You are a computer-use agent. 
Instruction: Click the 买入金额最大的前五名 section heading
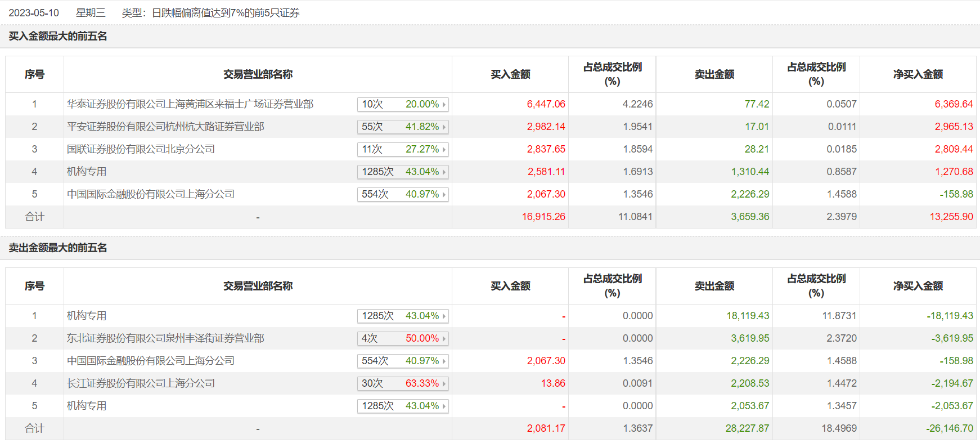click(x=58, y=36)
